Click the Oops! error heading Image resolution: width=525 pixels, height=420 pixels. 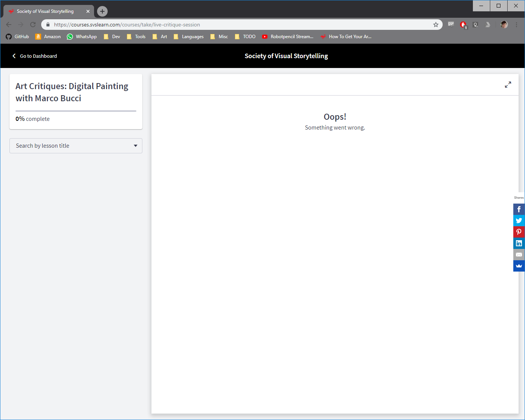[x=335, y=117]
